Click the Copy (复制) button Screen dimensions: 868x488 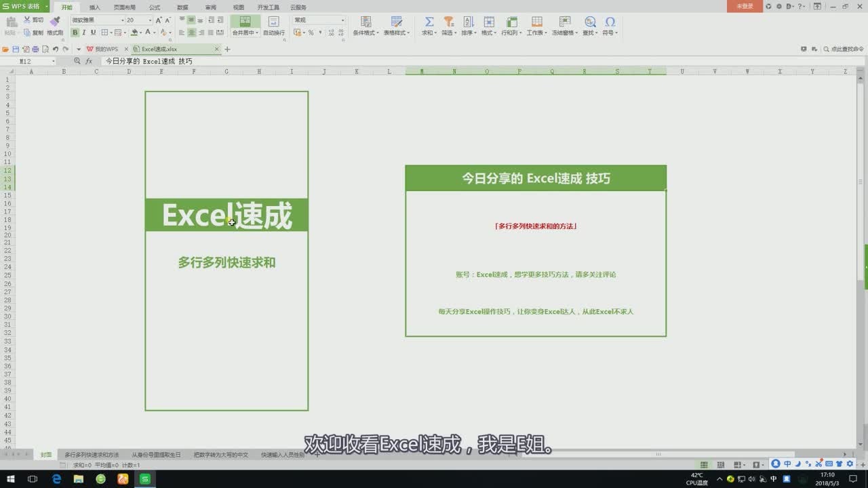[x=33, y=33]
